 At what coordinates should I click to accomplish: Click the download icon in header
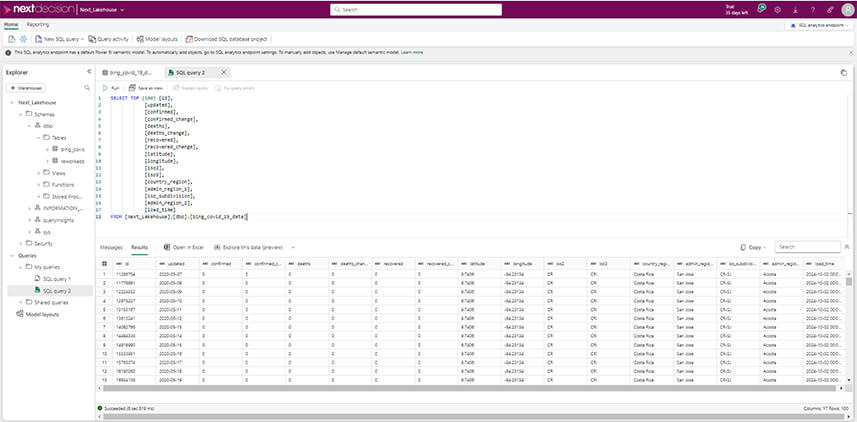pos(795,10)
